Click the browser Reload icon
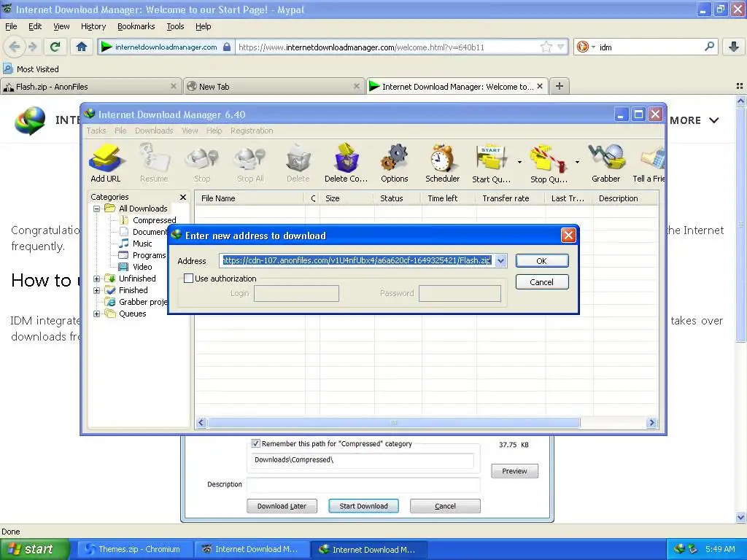 pos(55,47)
